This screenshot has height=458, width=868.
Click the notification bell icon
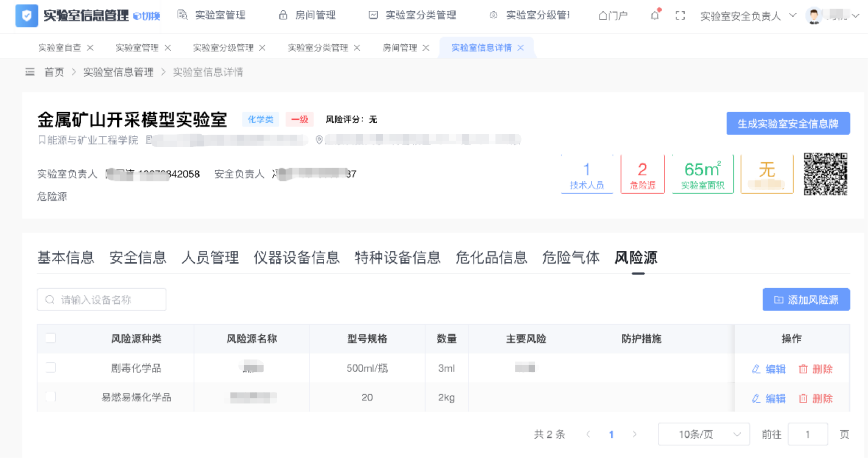(655, 15)
